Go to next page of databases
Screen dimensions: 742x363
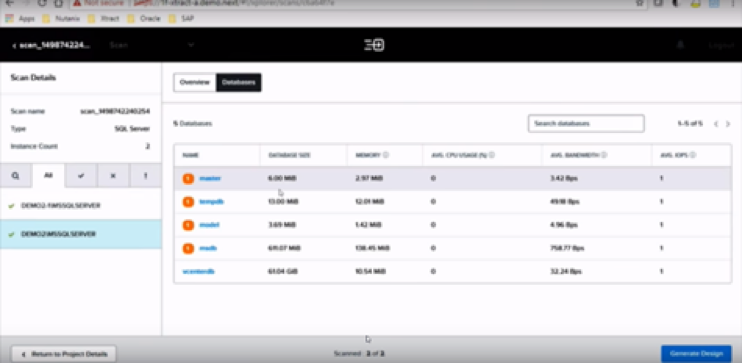pyautogui.click(x=728, y=124)
